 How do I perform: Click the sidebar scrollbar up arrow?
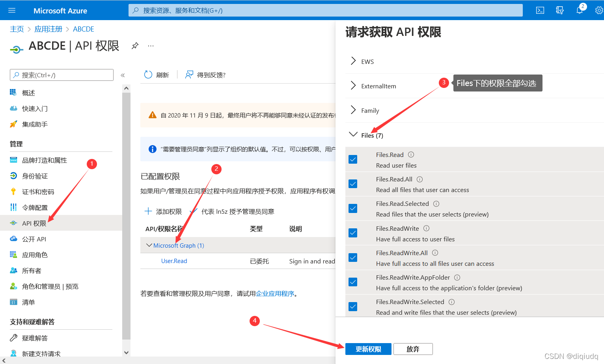pyautogui.click(x=126, y=88)
